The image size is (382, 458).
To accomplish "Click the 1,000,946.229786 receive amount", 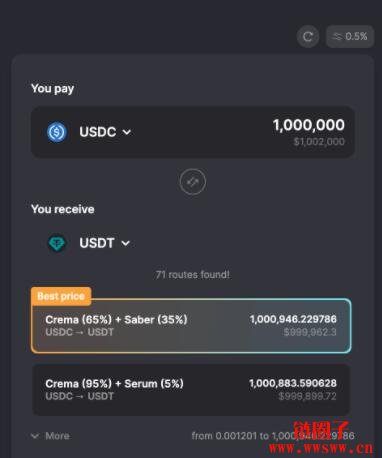I will (x=293, y=319).
